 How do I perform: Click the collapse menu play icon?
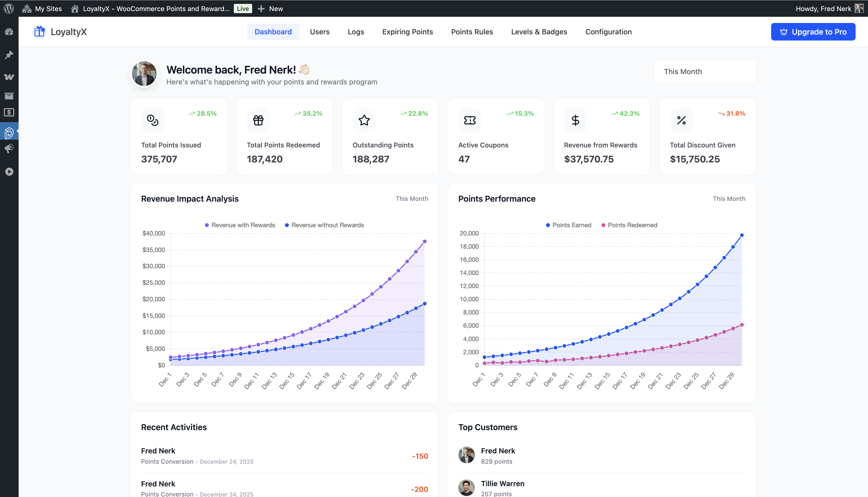[x=9, y=172]
